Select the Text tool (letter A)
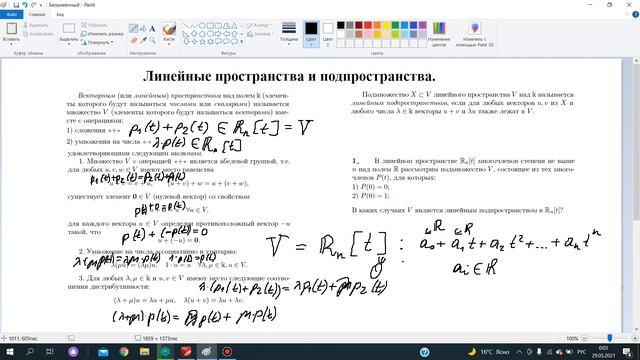 click(152, 29)
